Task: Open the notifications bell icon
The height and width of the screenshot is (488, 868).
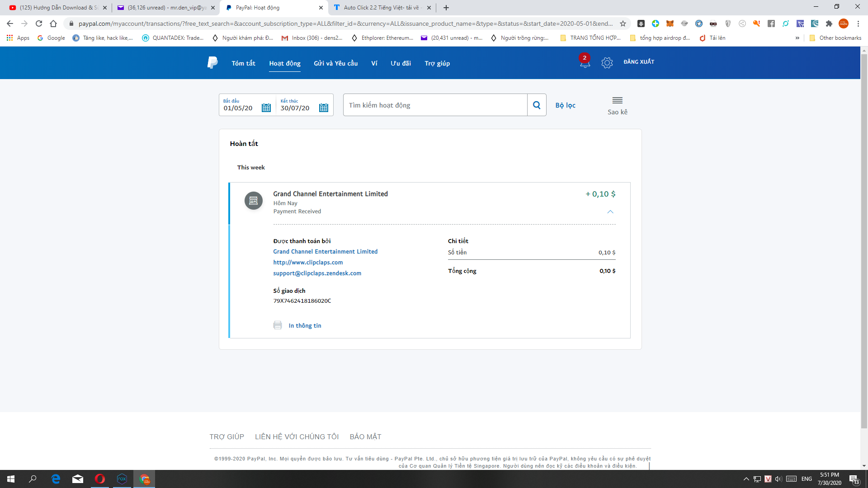Action: [x=585, y=62]
